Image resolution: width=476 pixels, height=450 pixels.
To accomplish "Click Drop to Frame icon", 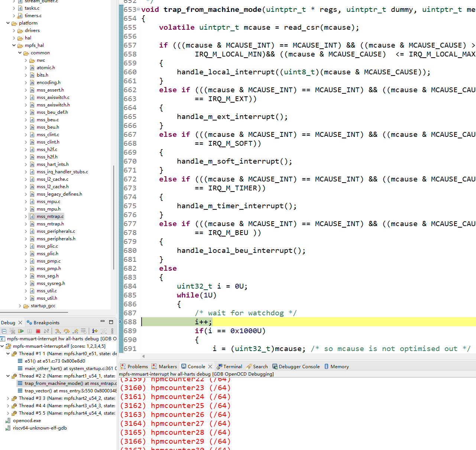I will [84, 331].
